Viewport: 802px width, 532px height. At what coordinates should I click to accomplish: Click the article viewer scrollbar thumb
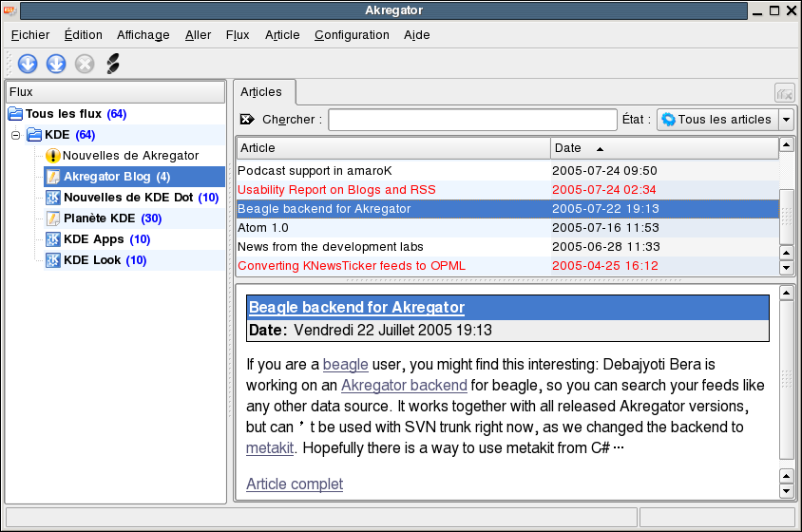tap(787, 380)
